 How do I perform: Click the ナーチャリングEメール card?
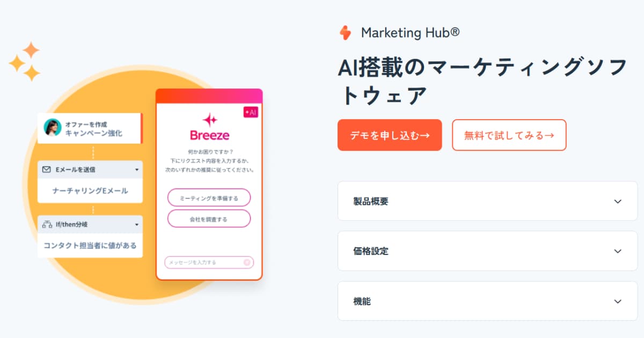(90, 190)
